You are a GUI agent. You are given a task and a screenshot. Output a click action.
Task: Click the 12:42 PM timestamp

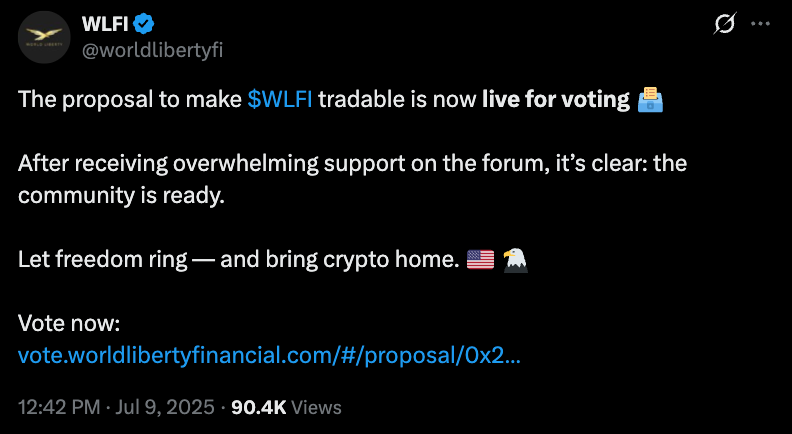(x=59, y=407)
